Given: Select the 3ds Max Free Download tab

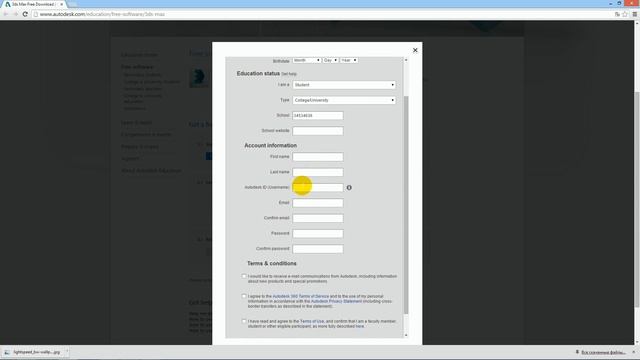Looking at the screenshot, I should coord(33,4).
